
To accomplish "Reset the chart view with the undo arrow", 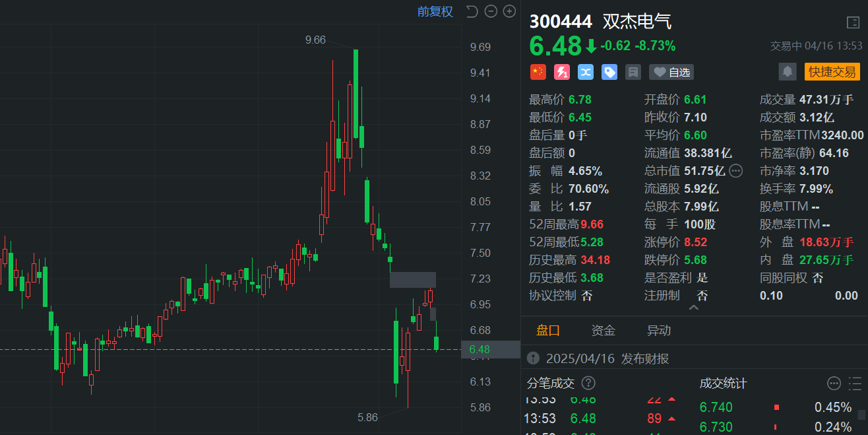I will point(471,11).
